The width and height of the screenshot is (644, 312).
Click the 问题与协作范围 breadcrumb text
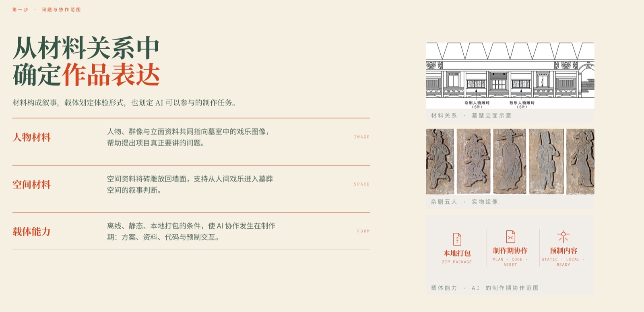coord(61,10)
